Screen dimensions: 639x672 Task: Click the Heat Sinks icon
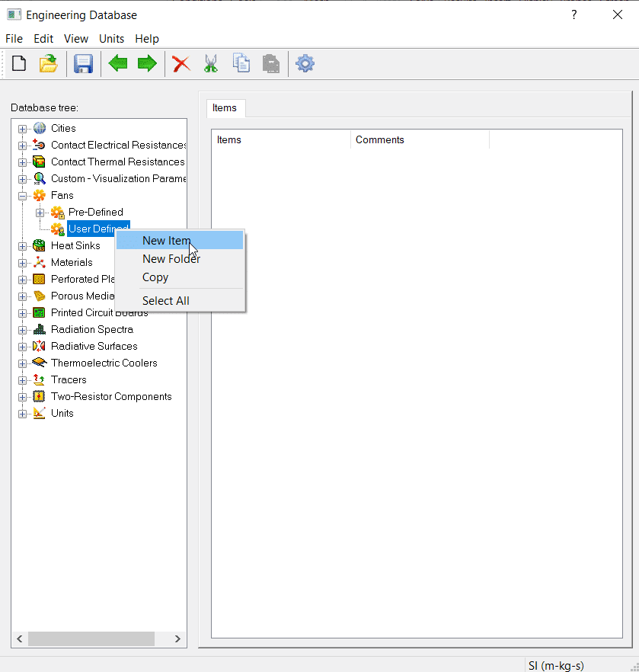tap(39, 245)
